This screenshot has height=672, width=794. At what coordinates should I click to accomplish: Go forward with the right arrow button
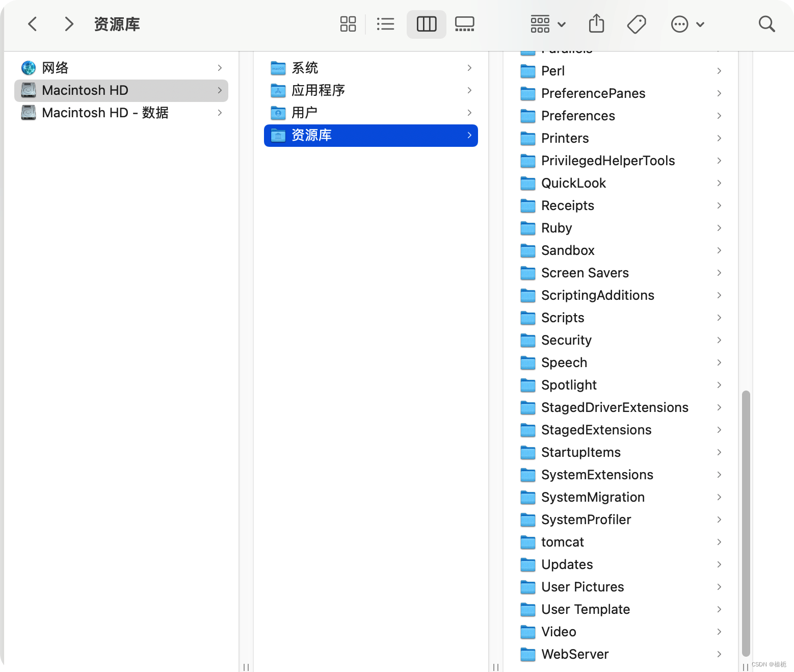pos(69,24)
